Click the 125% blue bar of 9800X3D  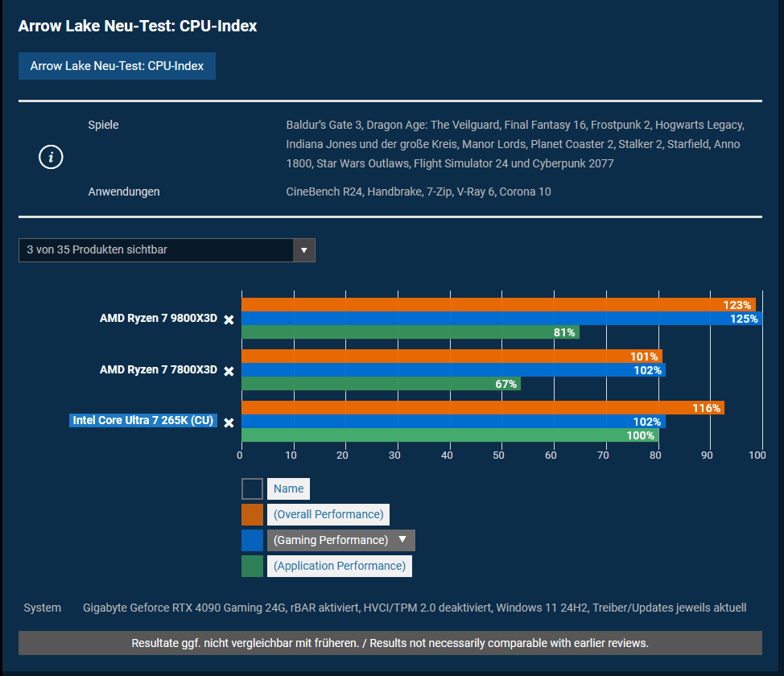502,319
